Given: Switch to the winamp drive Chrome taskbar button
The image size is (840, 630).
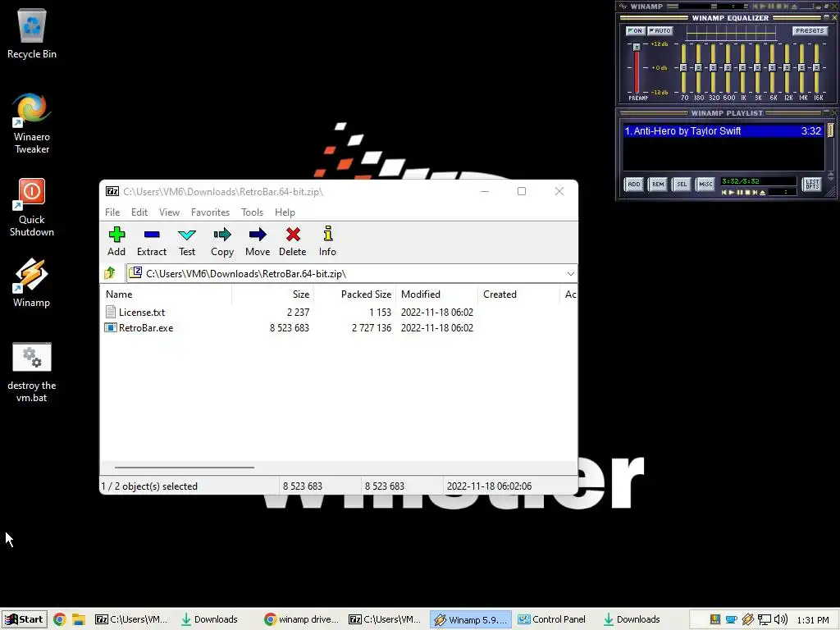Looking at the screenshot, I should (302, 620).
